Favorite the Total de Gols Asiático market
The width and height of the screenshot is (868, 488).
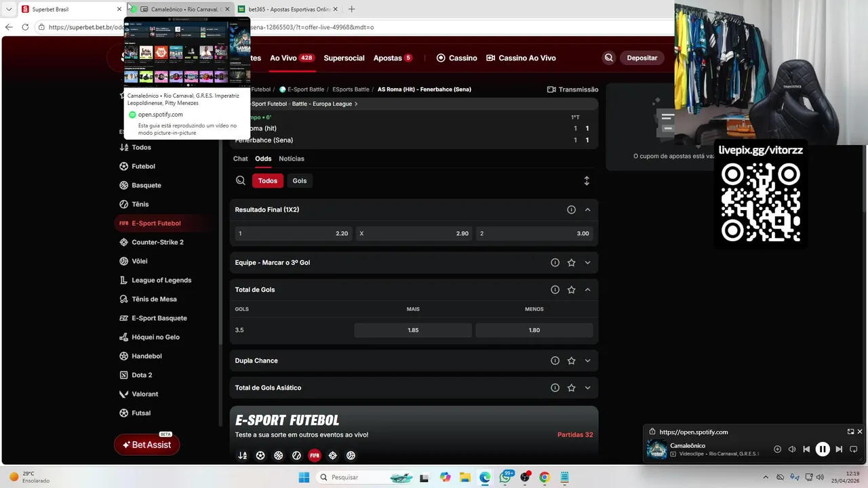(572, 388)
